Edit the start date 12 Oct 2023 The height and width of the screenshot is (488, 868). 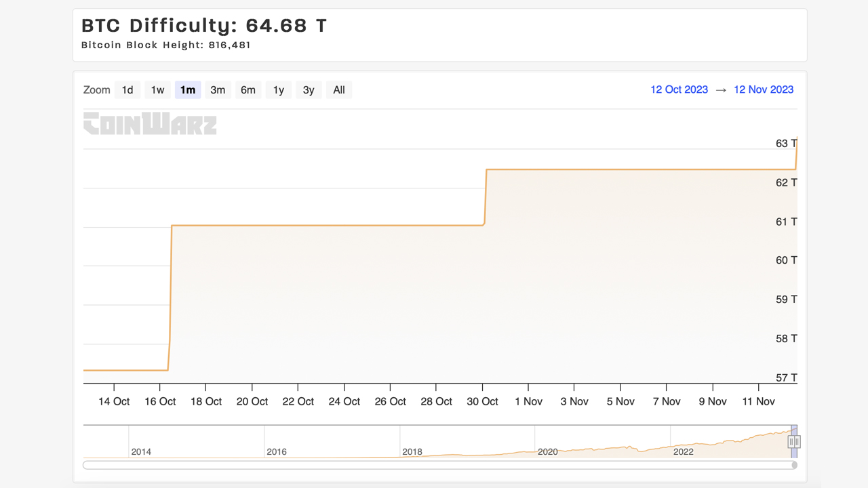point(679,89)
